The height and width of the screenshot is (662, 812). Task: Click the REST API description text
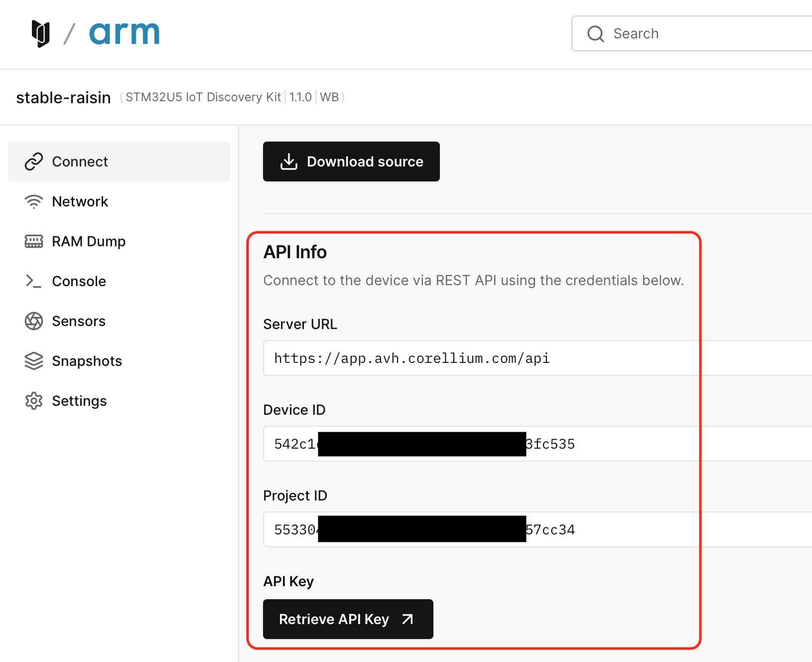(473, 280)
